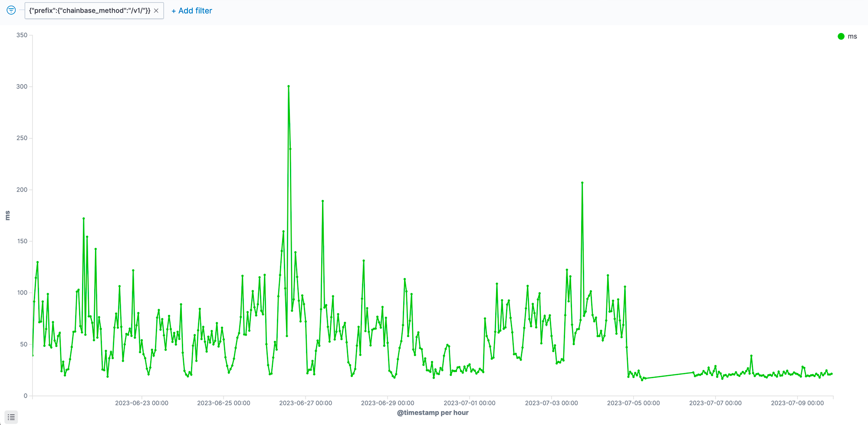Screen dimensions: 868x425
Task: Click the 2023-07-07 00:00 axis label
Action: [715, 403]
